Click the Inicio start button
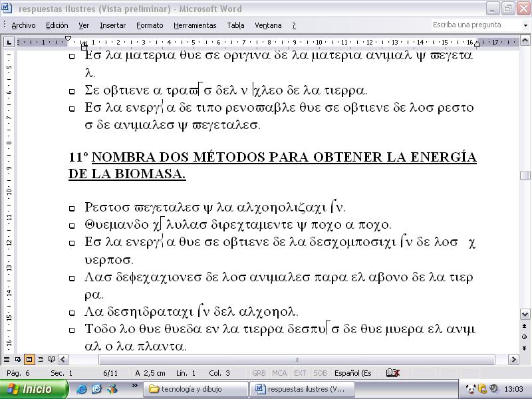The width and height of the screenshot is (532, 399). [x=34, y=389]
